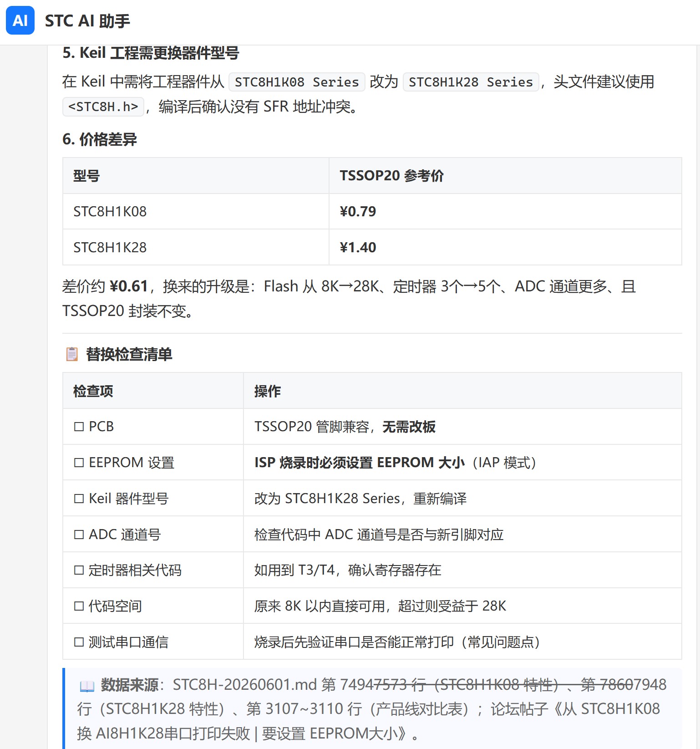Image resolution: width=700 pixels, height=749 pixels.
Task: Click the book icon before 数据来源
Action: (86, 685)
